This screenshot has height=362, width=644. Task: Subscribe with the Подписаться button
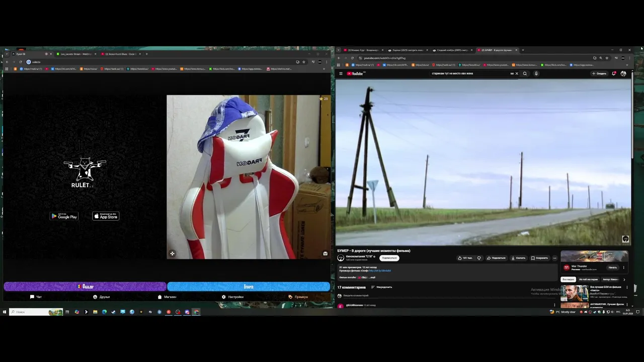tap(389, 258)
